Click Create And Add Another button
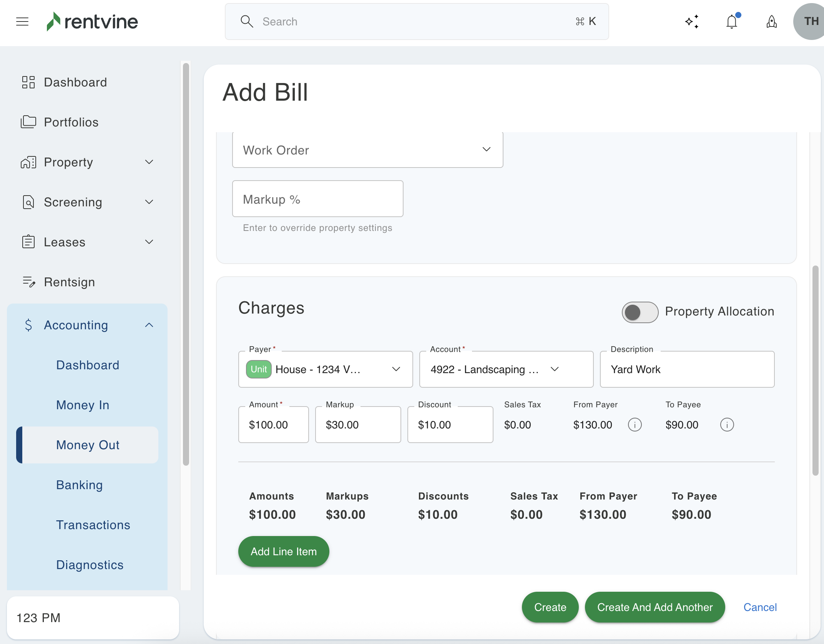 tap(655, 607)
